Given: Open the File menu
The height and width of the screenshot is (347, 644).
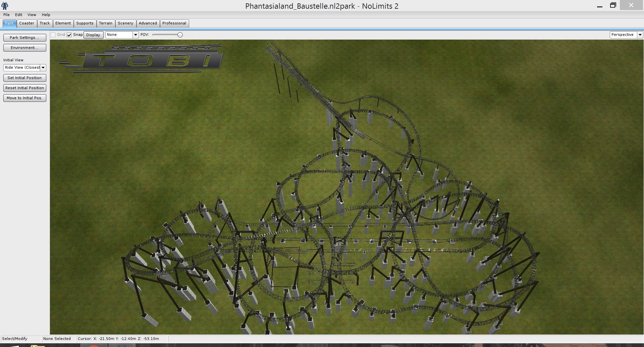Looking at the screenshot, I should click(6, 15).
